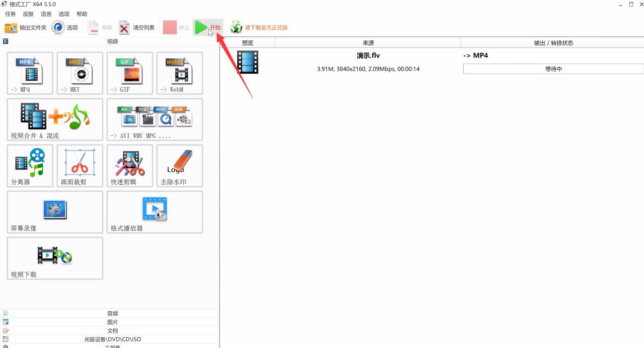Image resolution: width=644 pixels, height=348 pixels.
Task: Select the 预览 column header
Action: (x=247, y=43)
